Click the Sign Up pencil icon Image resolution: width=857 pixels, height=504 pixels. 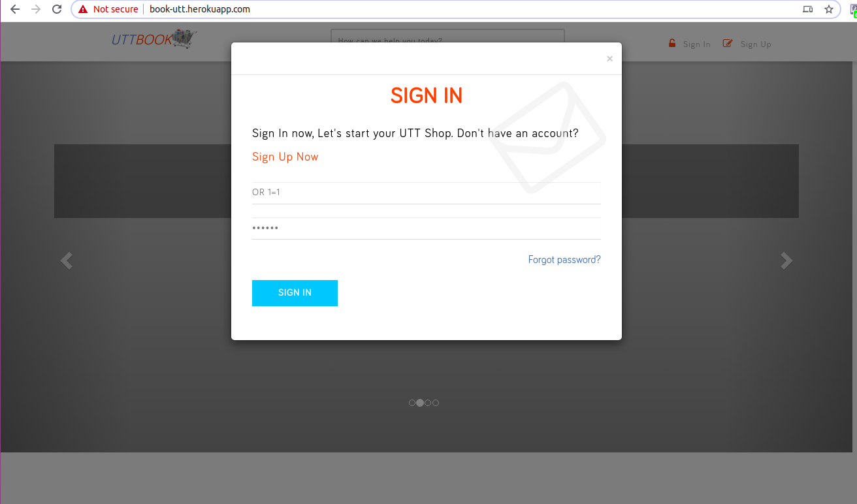(x=728, y=43)
